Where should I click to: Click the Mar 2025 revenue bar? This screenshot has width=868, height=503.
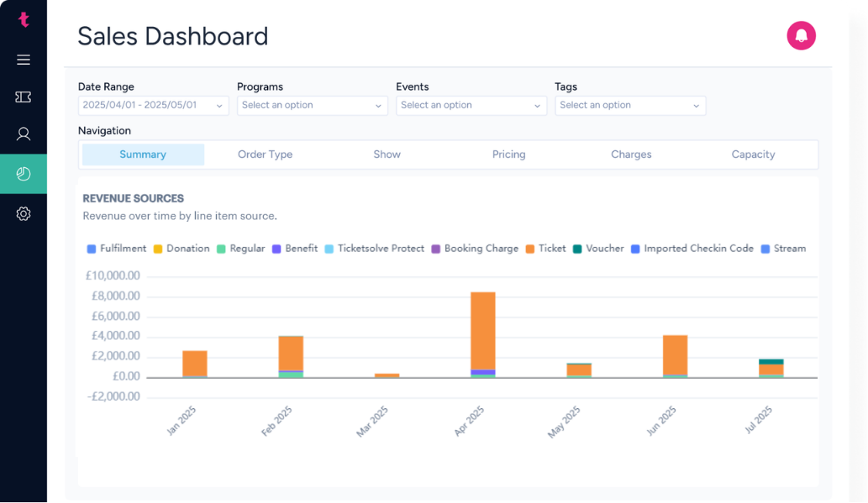coord(387,375)
